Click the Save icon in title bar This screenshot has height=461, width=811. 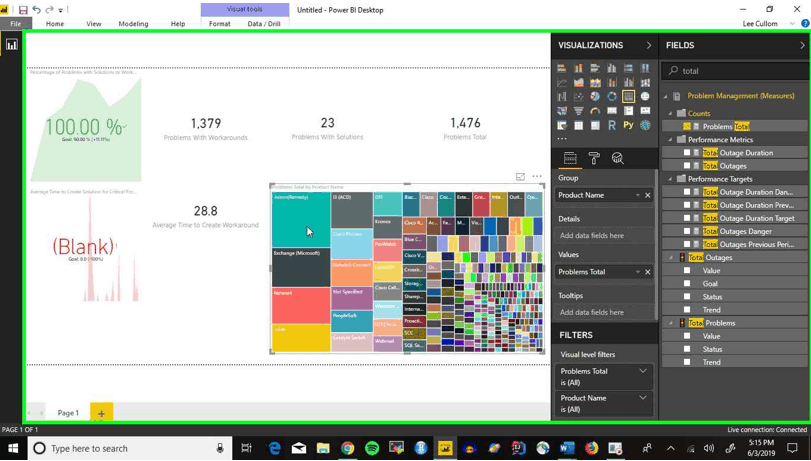(x=23, y=10)
